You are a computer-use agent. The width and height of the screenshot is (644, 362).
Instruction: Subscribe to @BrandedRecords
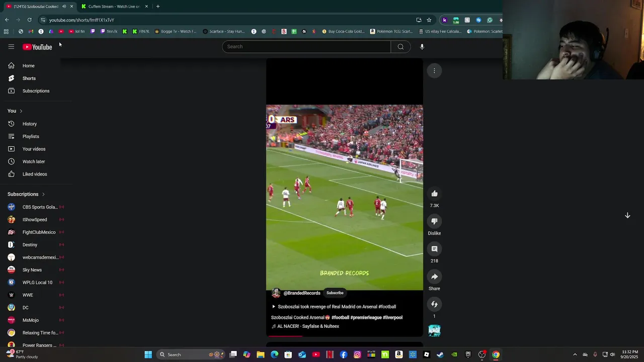pos(335,293)
